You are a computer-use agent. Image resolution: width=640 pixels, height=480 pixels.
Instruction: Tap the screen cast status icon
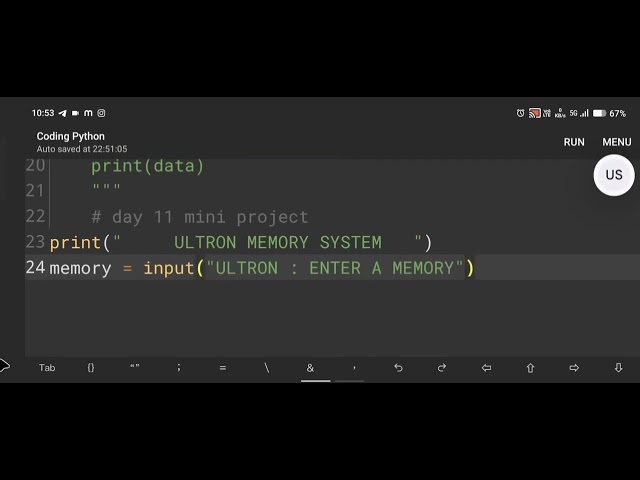(x=534, y=113)
